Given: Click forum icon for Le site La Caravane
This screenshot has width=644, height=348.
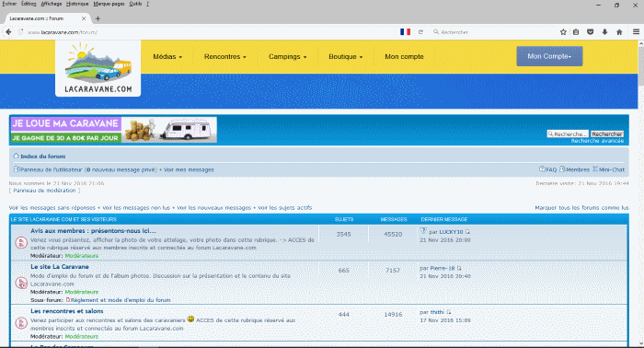Looking at the screenshot, I should click(21, 283).
